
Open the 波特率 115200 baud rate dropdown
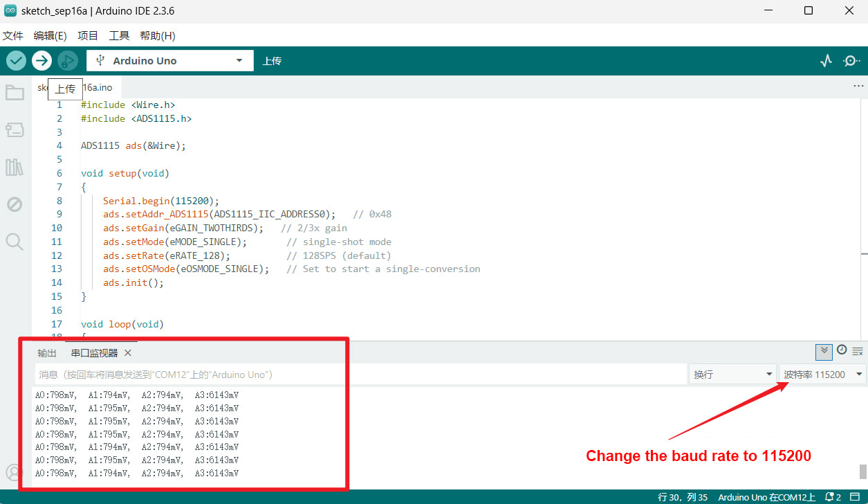coord(822,375)
